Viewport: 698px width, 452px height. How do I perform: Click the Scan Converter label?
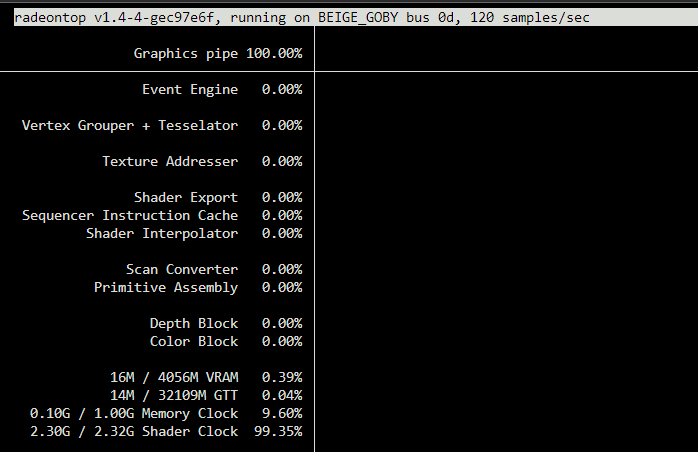(x=182, y=269)
